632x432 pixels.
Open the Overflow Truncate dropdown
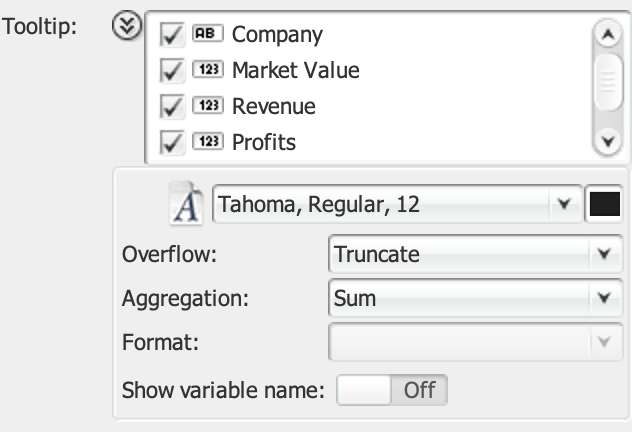click(x=472, y=254)
